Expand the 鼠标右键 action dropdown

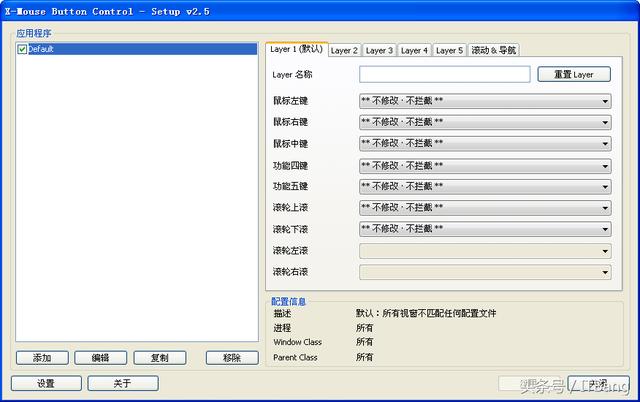pyautogui.click(x=485, y=122)
